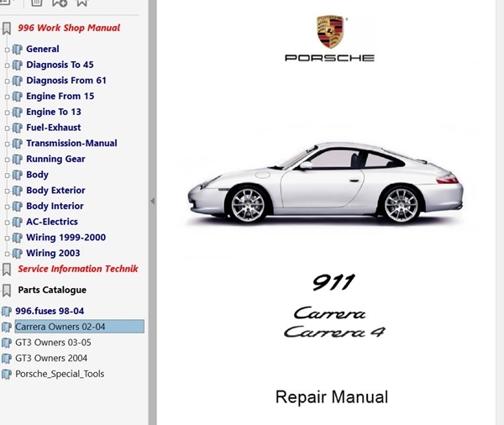Screen dimensions: 504x425
Task: Jump to Engine From 15 section
Action: pos(60,96)
